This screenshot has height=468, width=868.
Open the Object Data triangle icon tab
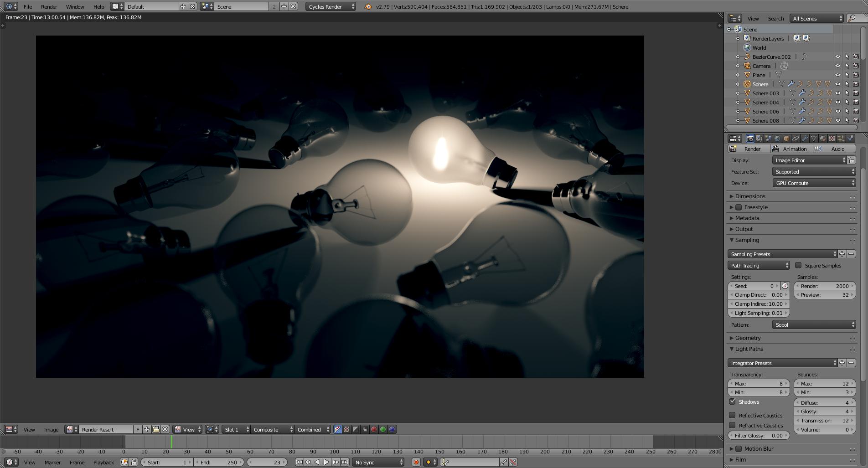(x=814, y=139)
